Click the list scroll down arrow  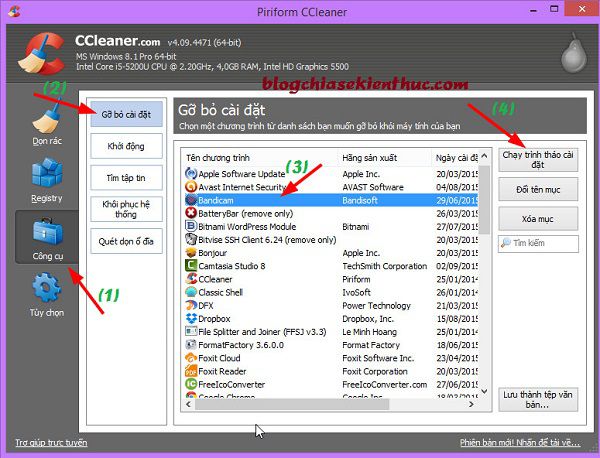tap(484, 391)
